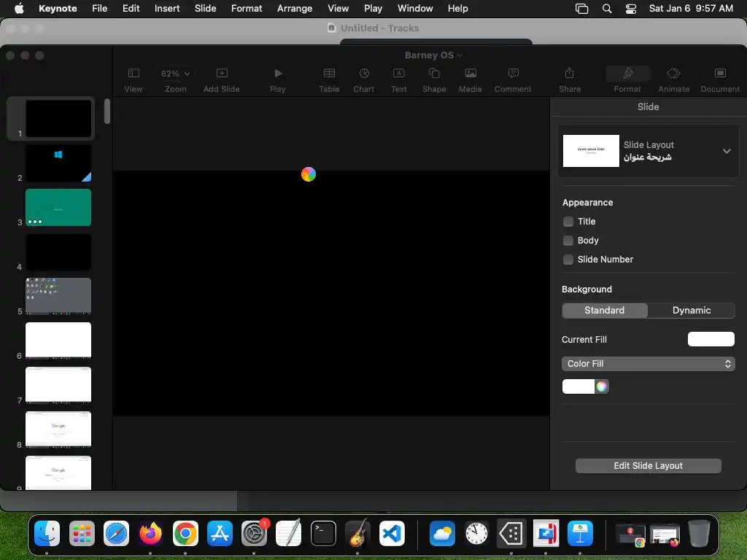Open the Zoom 62% dropdown
Viewport: 747px width, 560px height.
coord(175,74)
